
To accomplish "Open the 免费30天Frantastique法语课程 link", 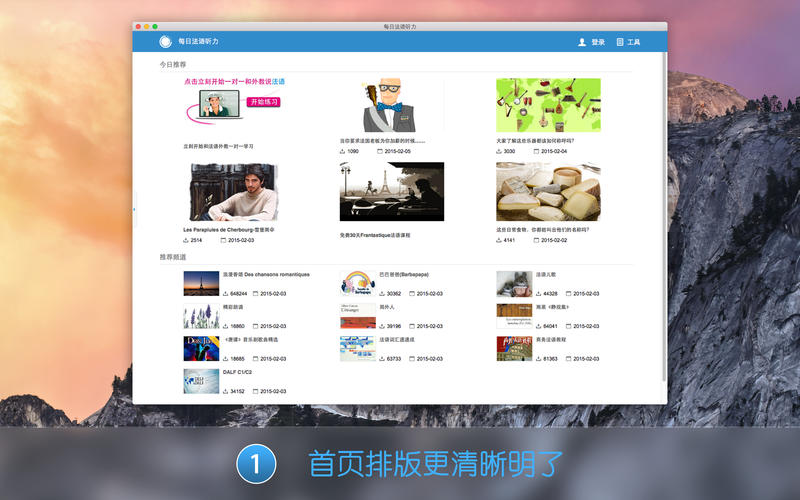I will click(375, 235).
